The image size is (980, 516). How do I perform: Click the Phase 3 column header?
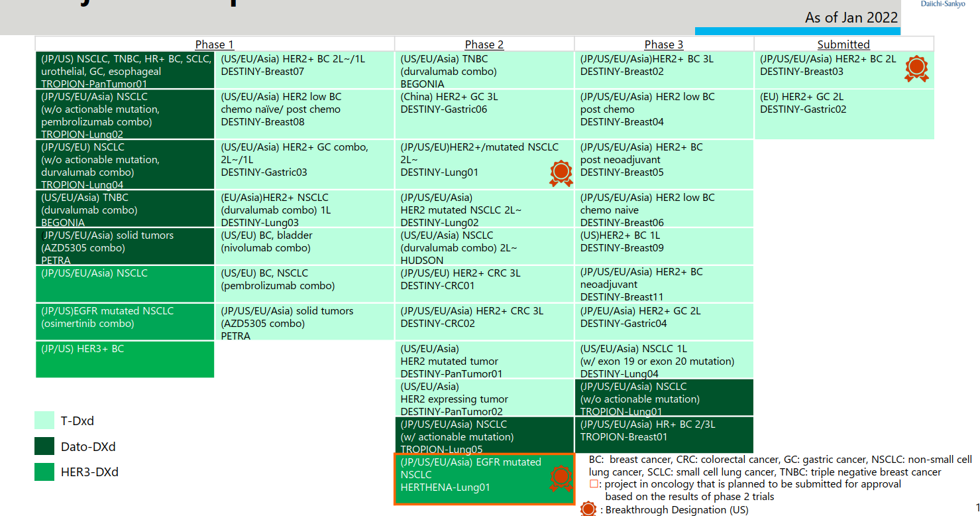[663, 44]
